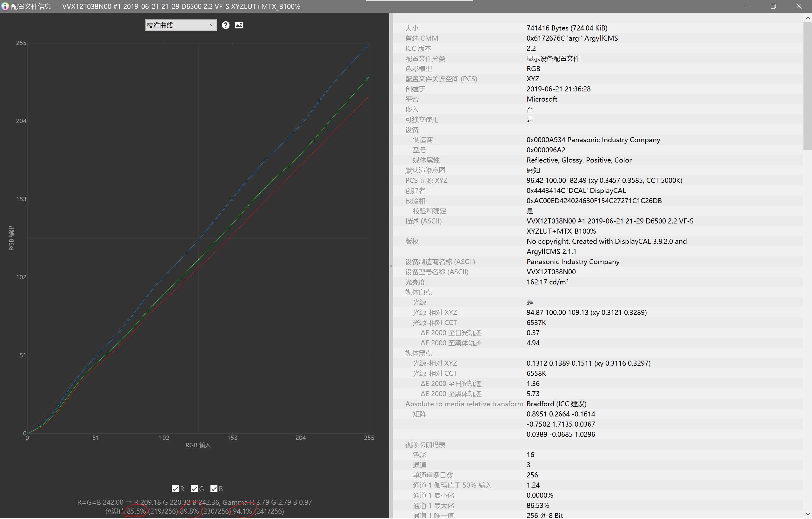
Task: Click the 平台 value Microsoft
Action: pos(542,99)
